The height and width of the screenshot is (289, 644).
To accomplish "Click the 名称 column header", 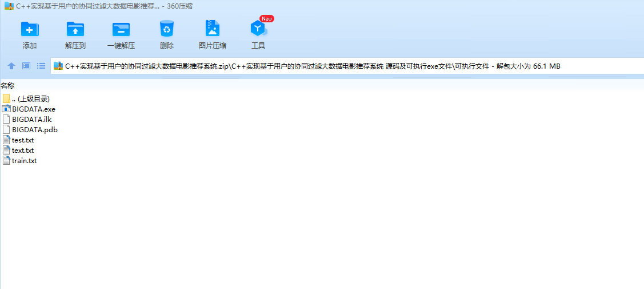I will coord(7,86).
